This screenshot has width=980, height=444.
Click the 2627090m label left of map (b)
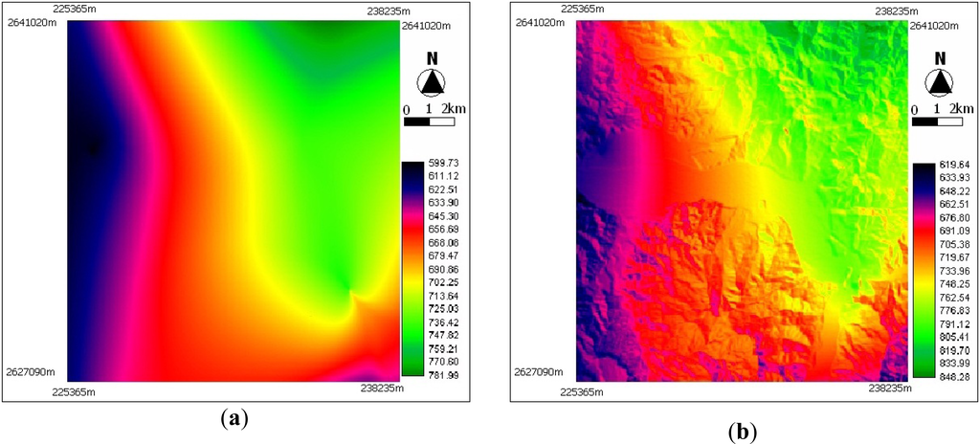(x=541, y=371)
